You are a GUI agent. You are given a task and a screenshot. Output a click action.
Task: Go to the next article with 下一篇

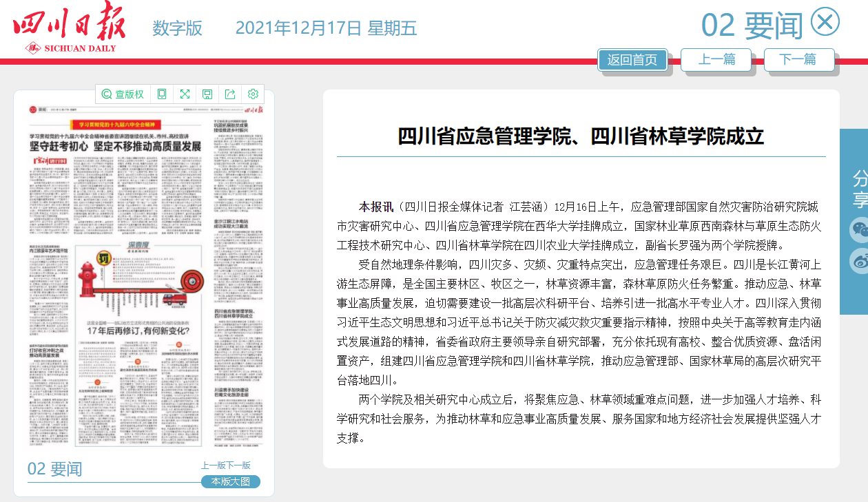pos(799,59)
